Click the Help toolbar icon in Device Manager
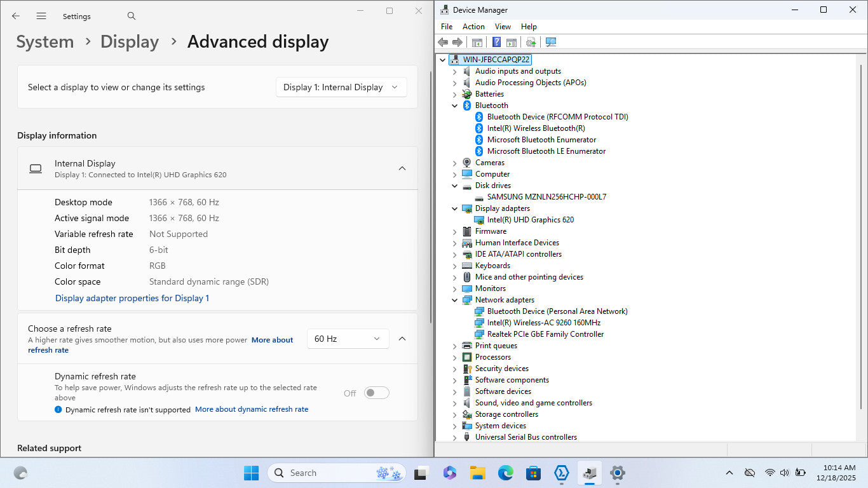Viewport: 868px width, 488px height. pyautogui.click(x=496, y=42)
